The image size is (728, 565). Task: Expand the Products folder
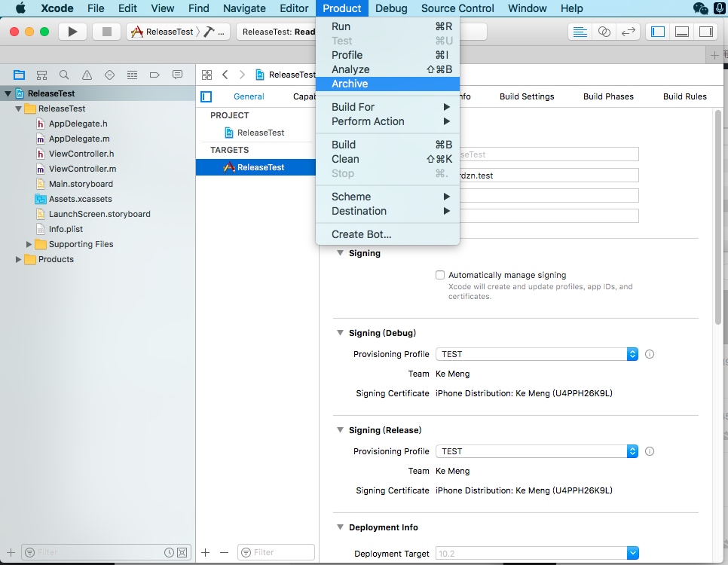(x=18, y=259)
